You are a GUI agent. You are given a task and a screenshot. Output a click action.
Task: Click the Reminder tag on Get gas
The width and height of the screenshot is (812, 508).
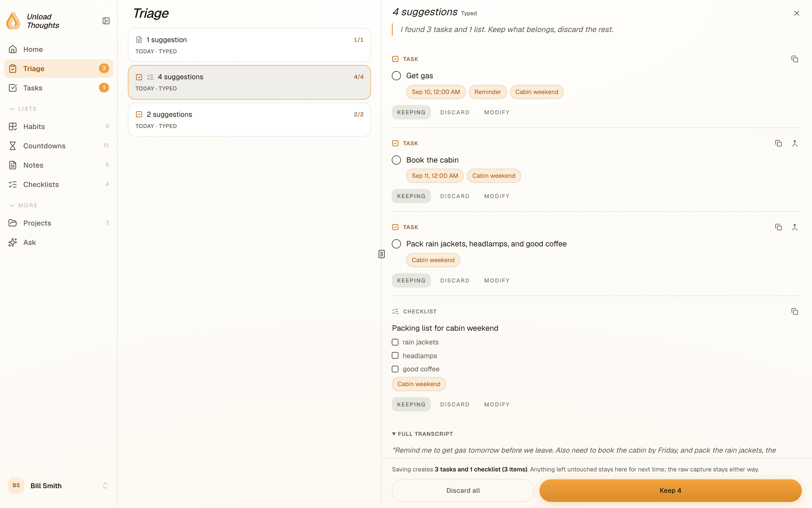[487, 92]
